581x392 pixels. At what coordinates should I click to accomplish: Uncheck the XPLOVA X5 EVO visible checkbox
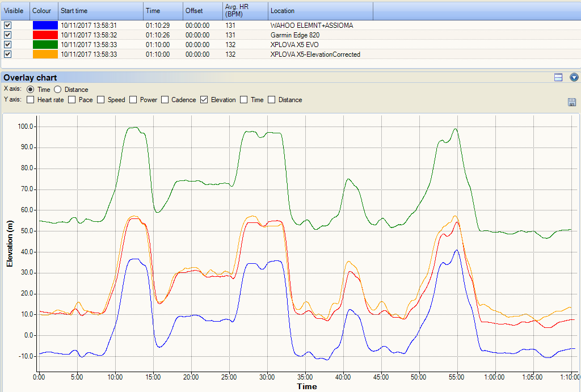tap(7, 44)
